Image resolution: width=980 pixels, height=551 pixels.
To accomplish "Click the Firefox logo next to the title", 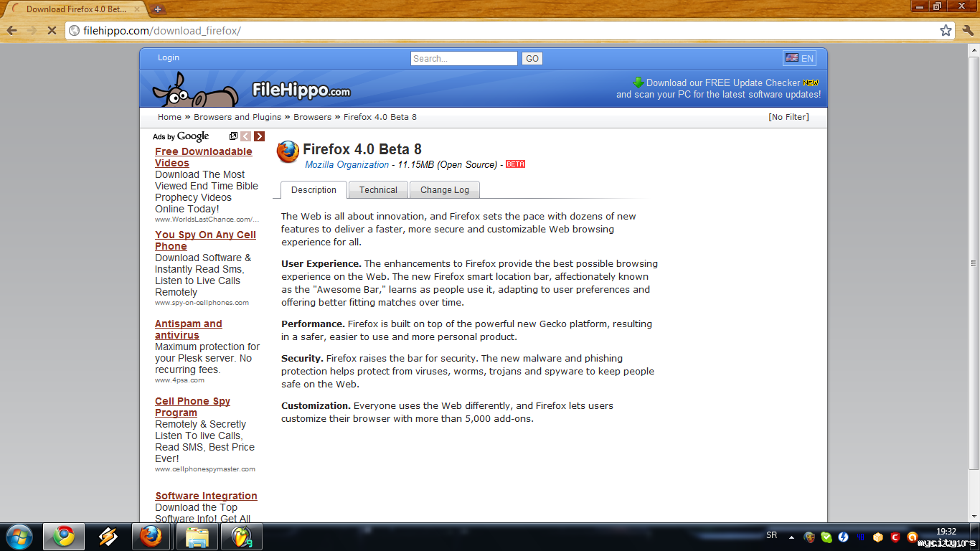I will [x=288, y=151].
